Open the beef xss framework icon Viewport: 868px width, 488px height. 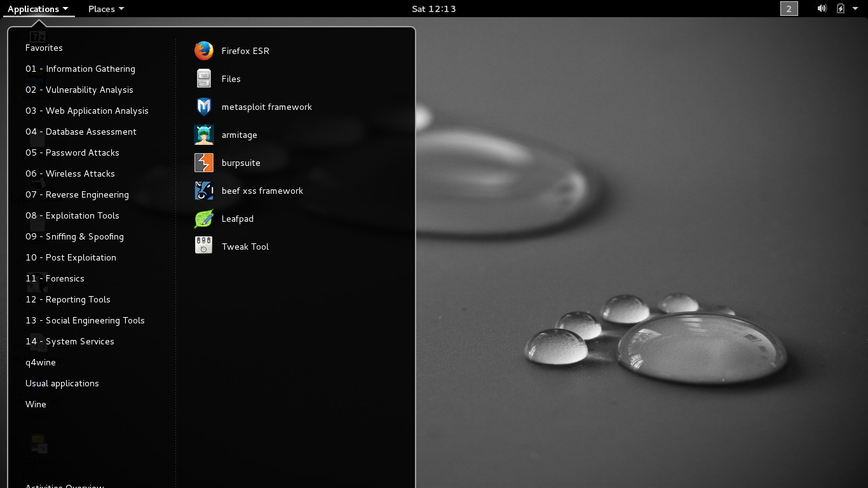pos(204,191)
